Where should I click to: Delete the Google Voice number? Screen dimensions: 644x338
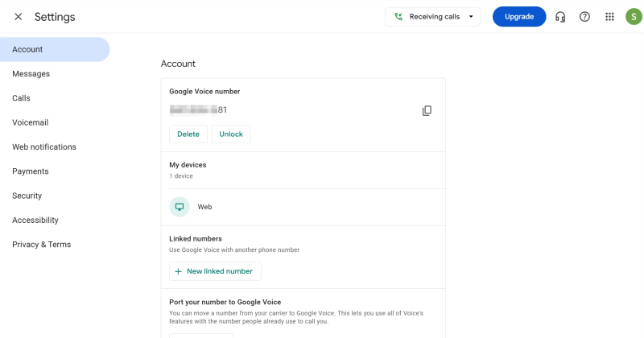tap(188, 134)
